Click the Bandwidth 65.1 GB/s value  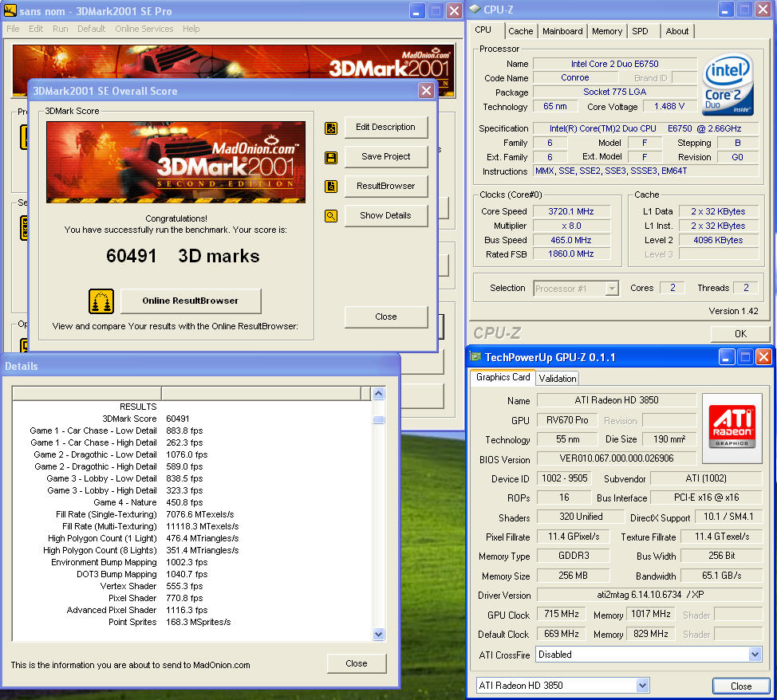click(x=721, y=576)
